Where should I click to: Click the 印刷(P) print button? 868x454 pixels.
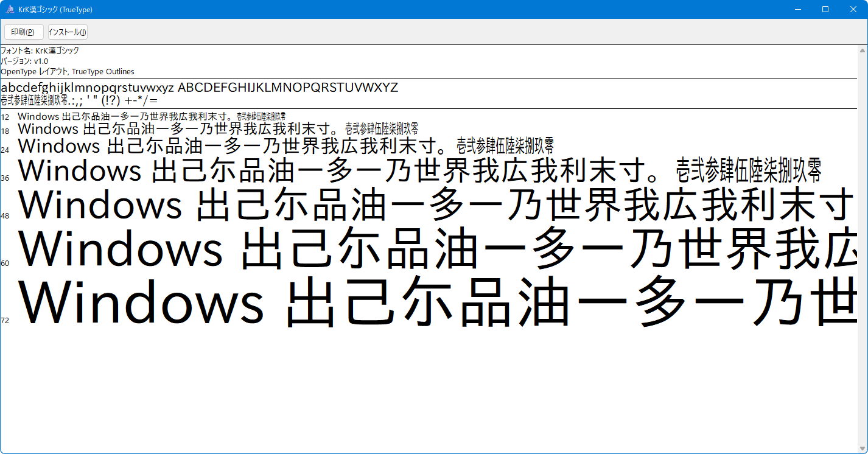(24, 32)
